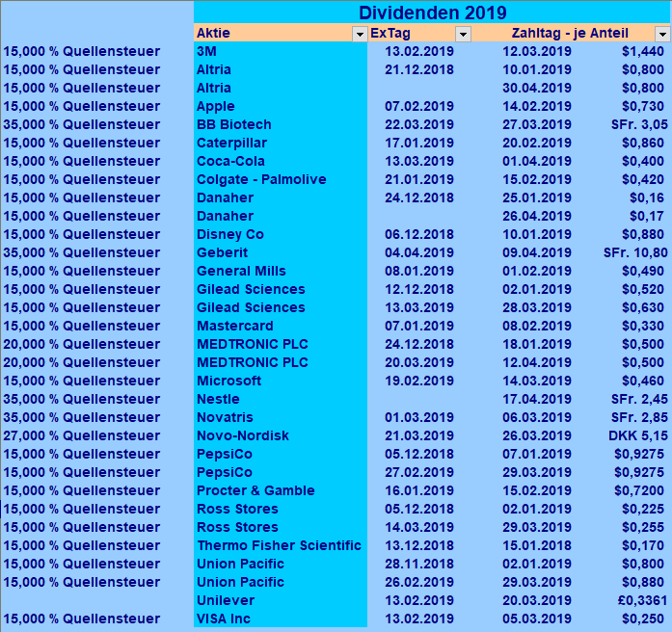Open the ExTag column filter dropdown
The image size is (672, 632).
(463, 34)
